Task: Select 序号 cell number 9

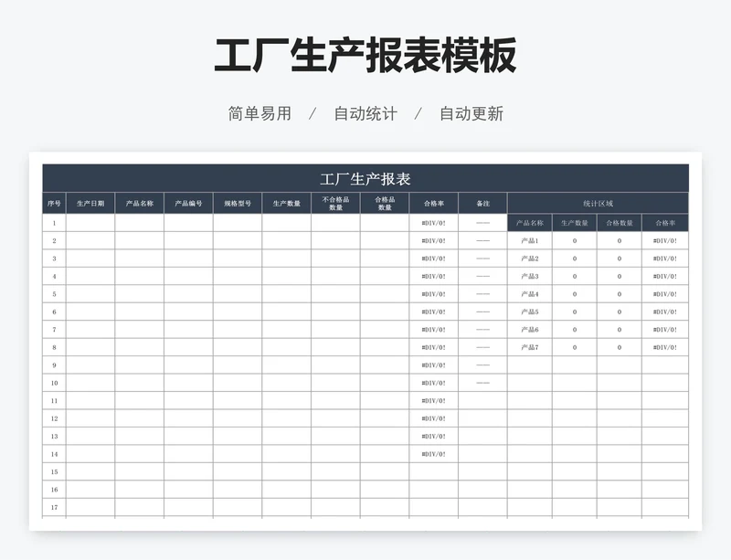Action: click(x=54, y=365)
